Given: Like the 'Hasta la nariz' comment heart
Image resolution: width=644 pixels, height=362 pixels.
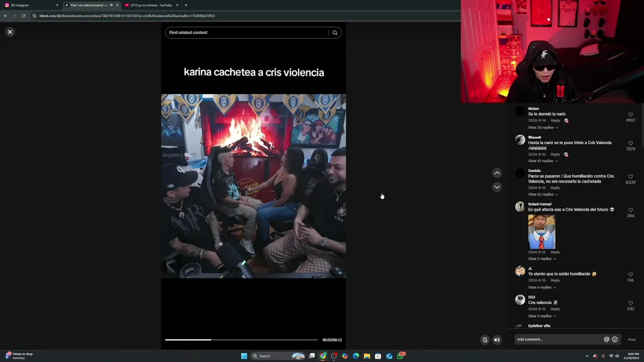Looking at the screenshot, I should [x=630, y=143].
